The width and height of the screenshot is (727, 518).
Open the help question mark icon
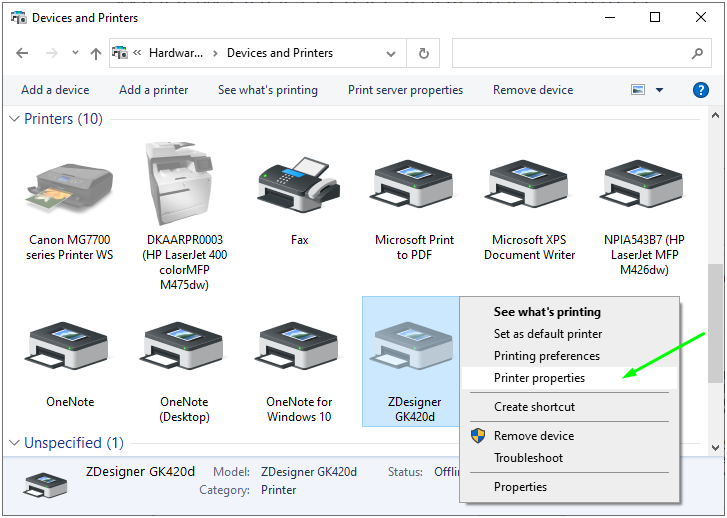tap(701, 90)
